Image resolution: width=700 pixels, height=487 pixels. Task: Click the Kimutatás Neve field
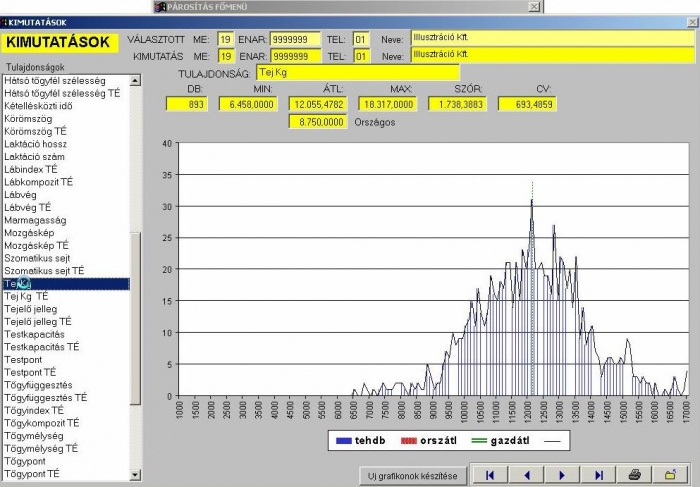coord(552,56)
